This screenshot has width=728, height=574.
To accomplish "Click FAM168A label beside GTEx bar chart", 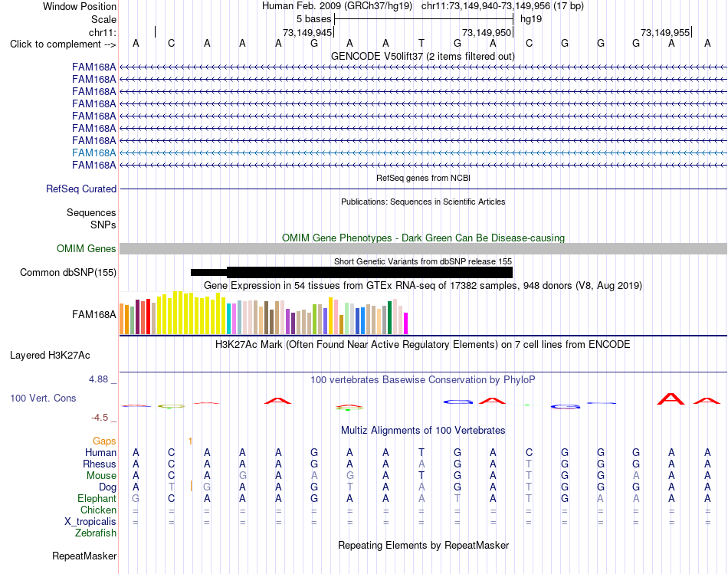I will pos(93,314).
